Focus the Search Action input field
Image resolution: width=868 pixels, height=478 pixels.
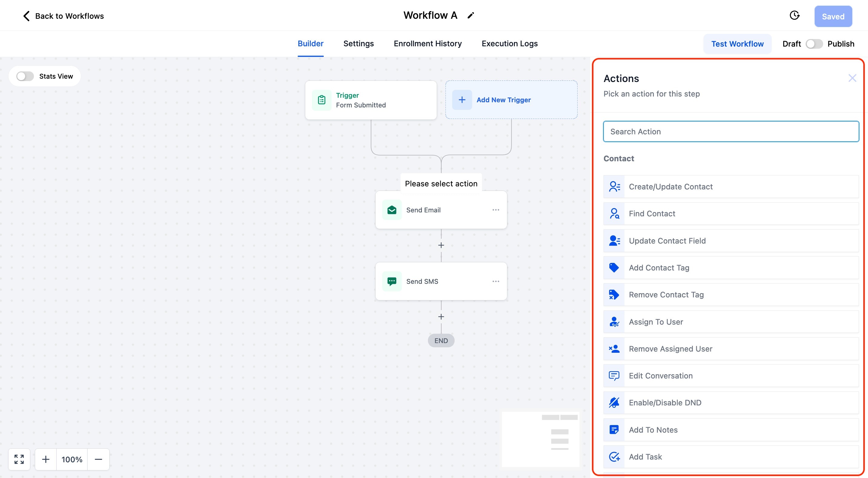click(731, 132)
